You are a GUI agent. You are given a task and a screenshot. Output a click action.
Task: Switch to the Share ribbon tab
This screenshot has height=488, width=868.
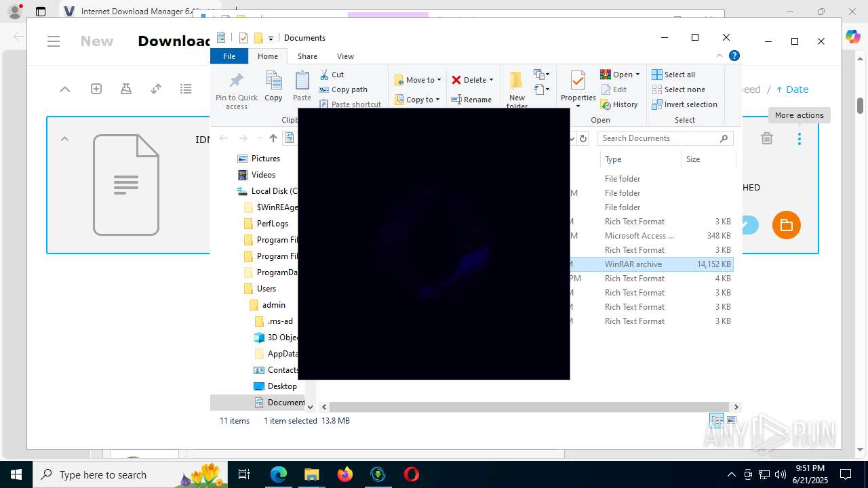(x=307, y=56)
